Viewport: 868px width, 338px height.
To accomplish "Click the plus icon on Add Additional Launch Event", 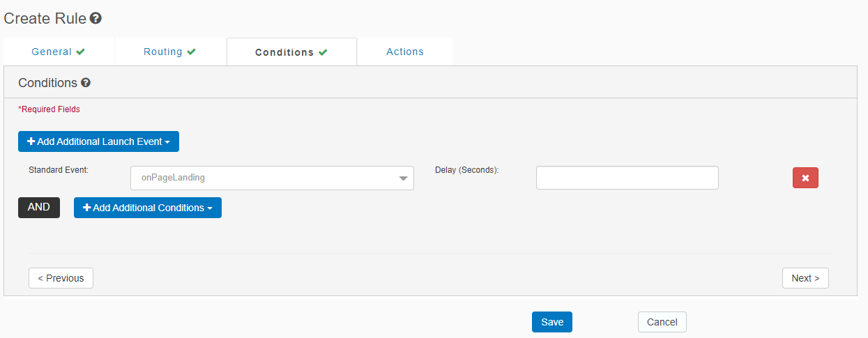I will (31, 141).
